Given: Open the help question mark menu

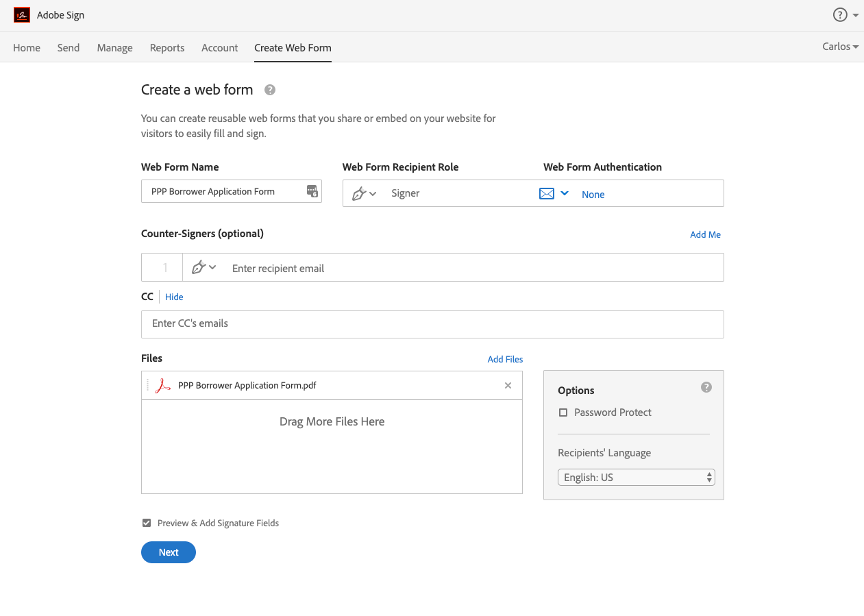Looking at the screenshot, I should [840, 15].
